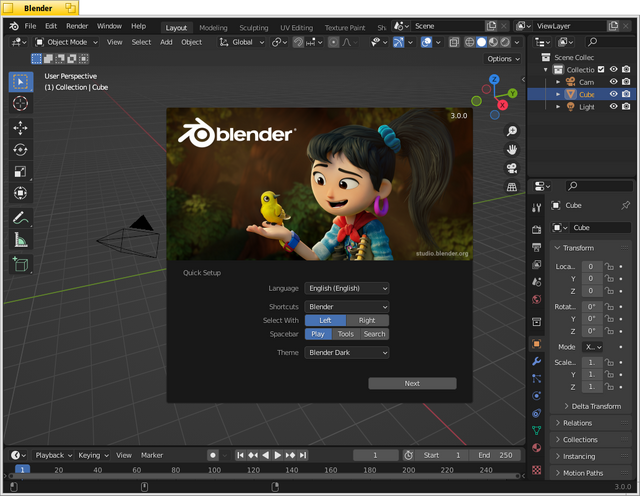Open the Render properties tab

coord(537,230)
